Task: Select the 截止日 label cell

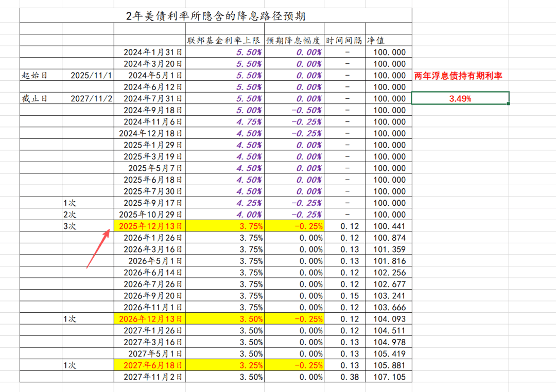Action: click(41, 98)
